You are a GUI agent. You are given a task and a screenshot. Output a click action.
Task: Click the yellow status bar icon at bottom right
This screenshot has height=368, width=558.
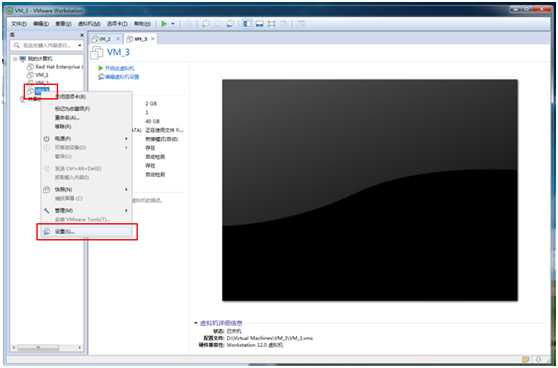525,359
